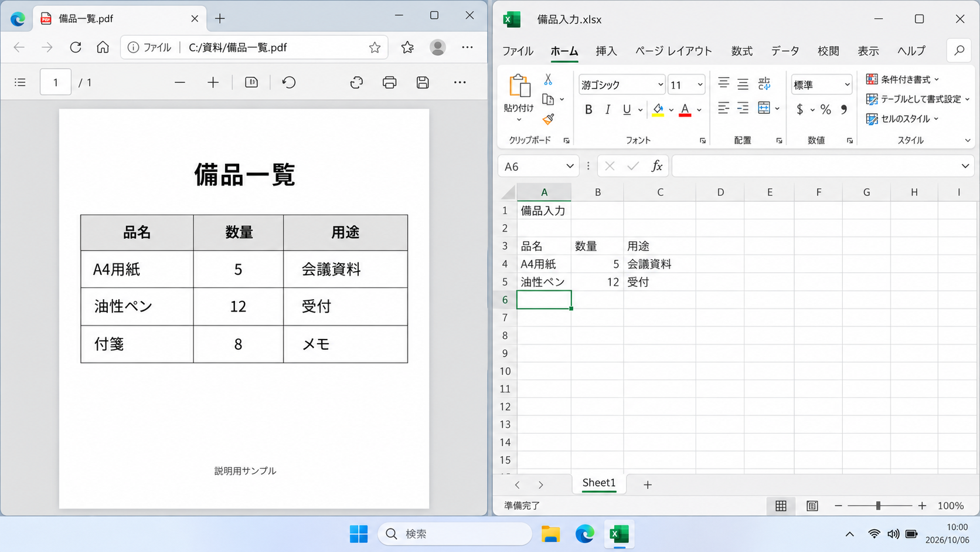Image resolution: width=980 pixels, height=552 pixels.
Task: Expand the formula bar
Action: (965, 167)
